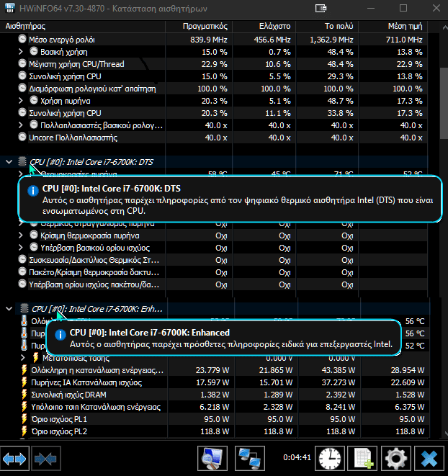The image size is (448, 476).
Task: Click clock icon beside Μέσο ενεργό ρολόι
Action: tap(22, 39)
